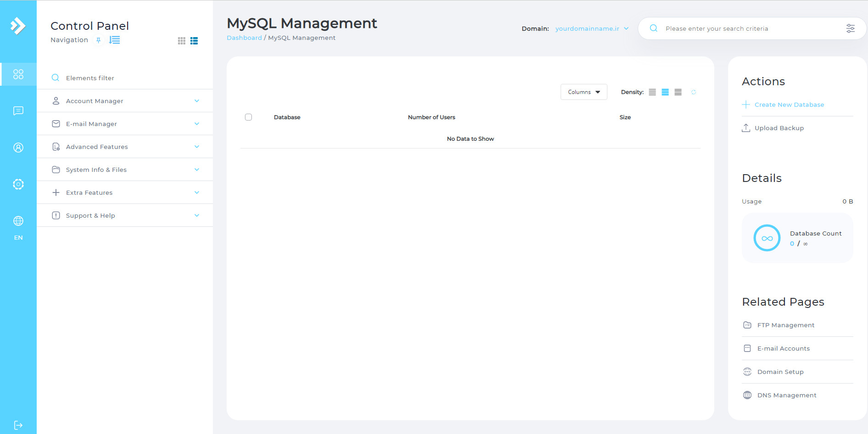The width and height of the screenshot is (868, 434).
Task: Focus the search criteria input field
Action: click(x=751, y=28)
